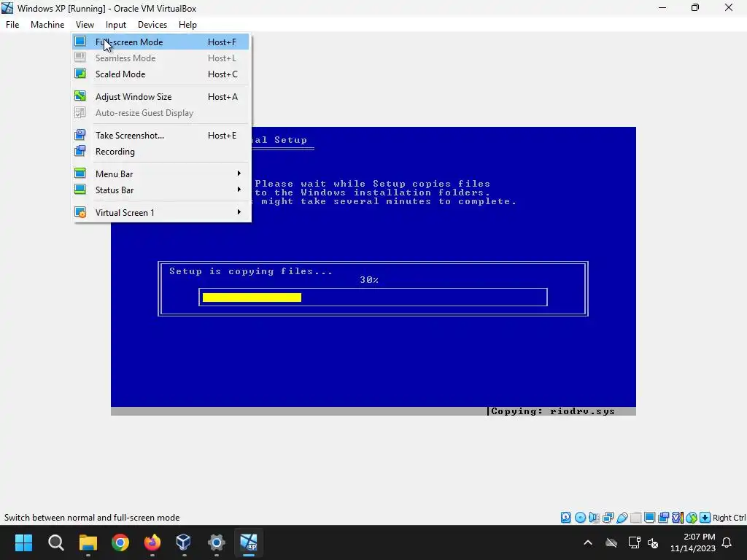Viewport: 747px width, 560px height.
Task: Close the open View menu
Action: (85, 25)
